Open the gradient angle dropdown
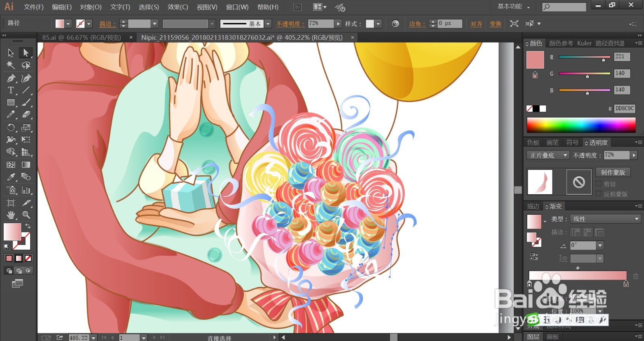The image size is (644, 341). click(x=600, y=245)
